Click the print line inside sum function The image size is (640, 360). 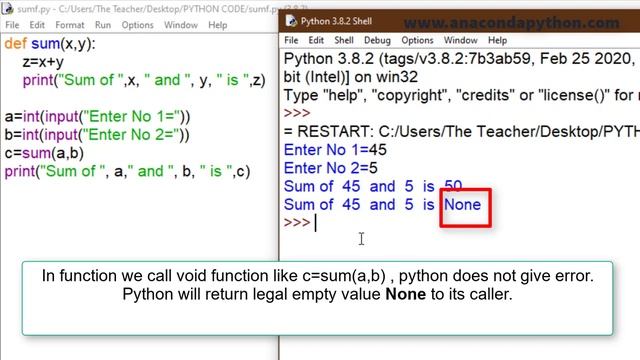tap(144, 80)
